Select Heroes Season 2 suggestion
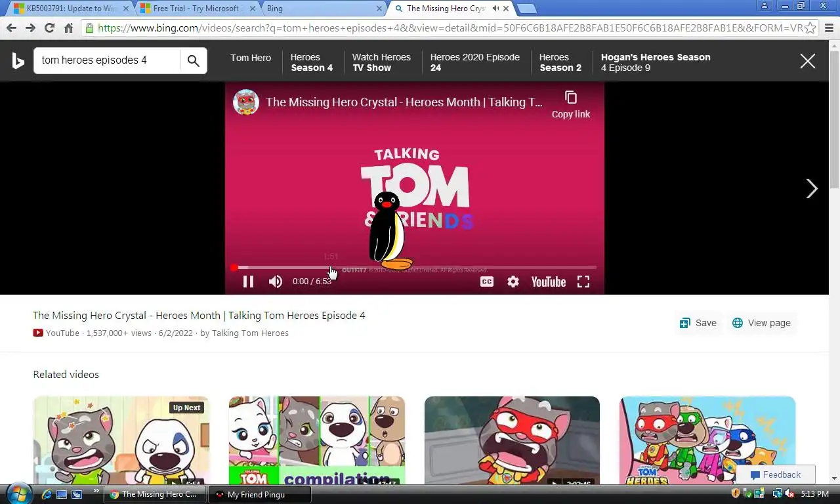840x504 pixels. (x=560, y=62)
